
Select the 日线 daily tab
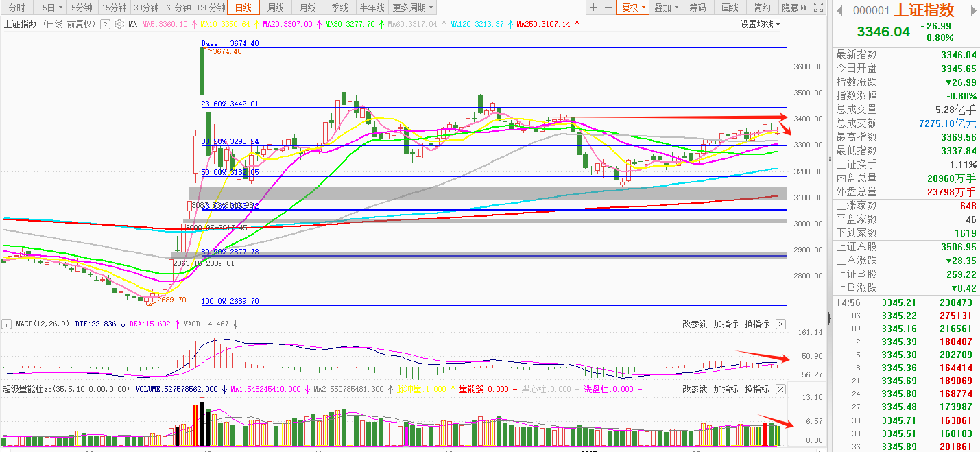point(243,8)
